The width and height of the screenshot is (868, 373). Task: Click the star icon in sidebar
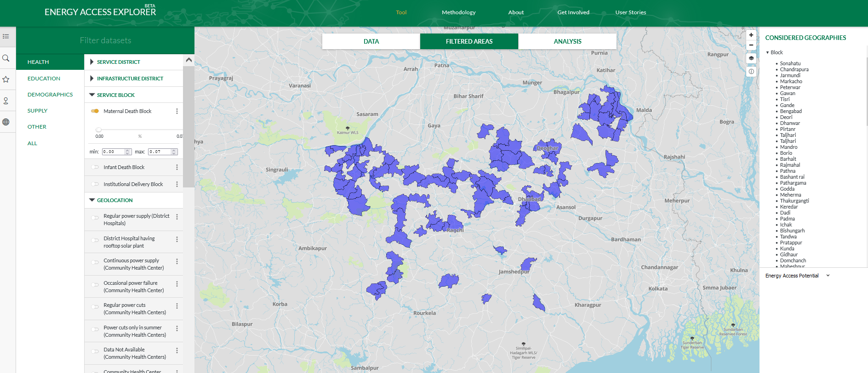(6, 79)
